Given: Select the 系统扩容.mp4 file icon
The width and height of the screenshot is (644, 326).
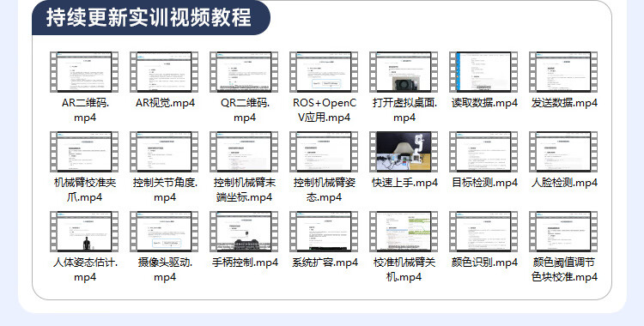Looking at the screenshot, I should tap(324, 232).
